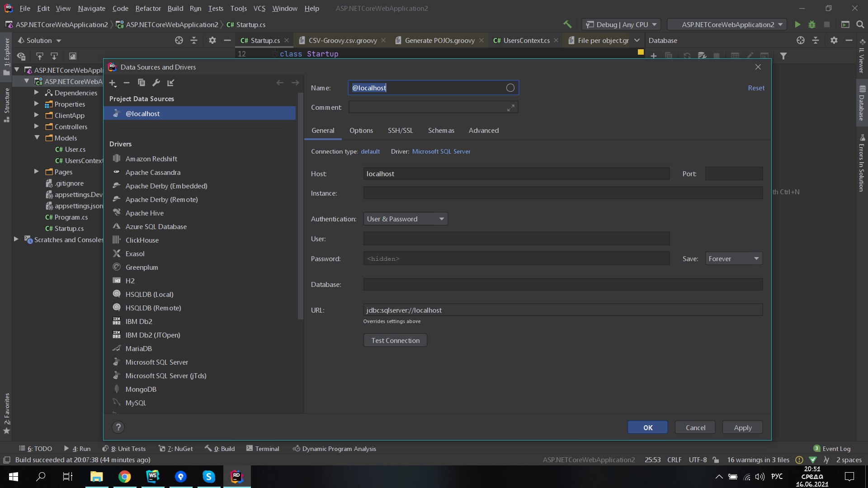Add a new data source with plus icon
Image resolution: width=868 pixels, height=488 pixels.
[x=113, y=83]
